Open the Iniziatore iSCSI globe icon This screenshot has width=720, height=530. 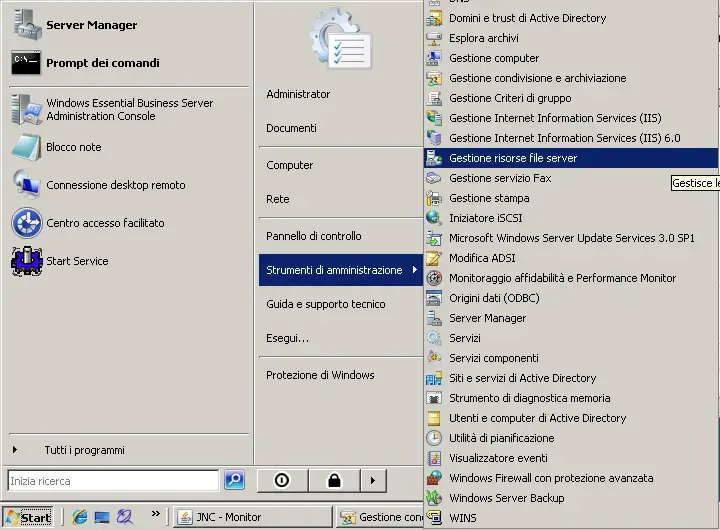(x=434, y=218)
